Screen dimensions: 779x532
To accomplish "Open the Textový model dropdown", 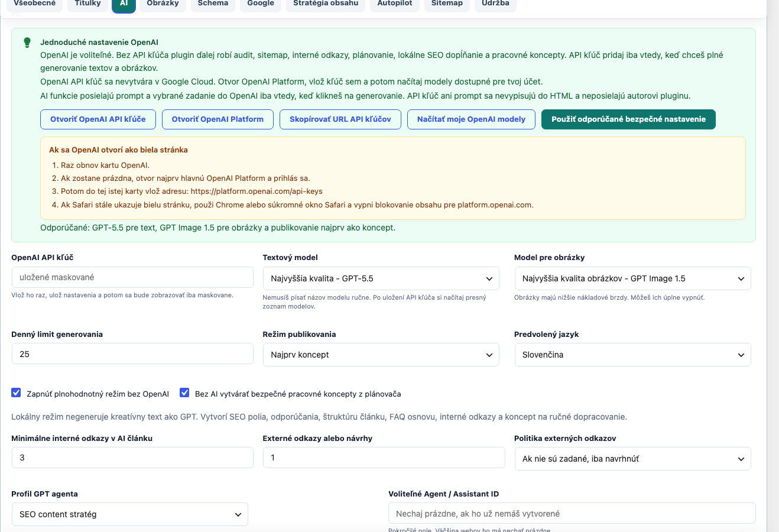I will tap(381, 278).
